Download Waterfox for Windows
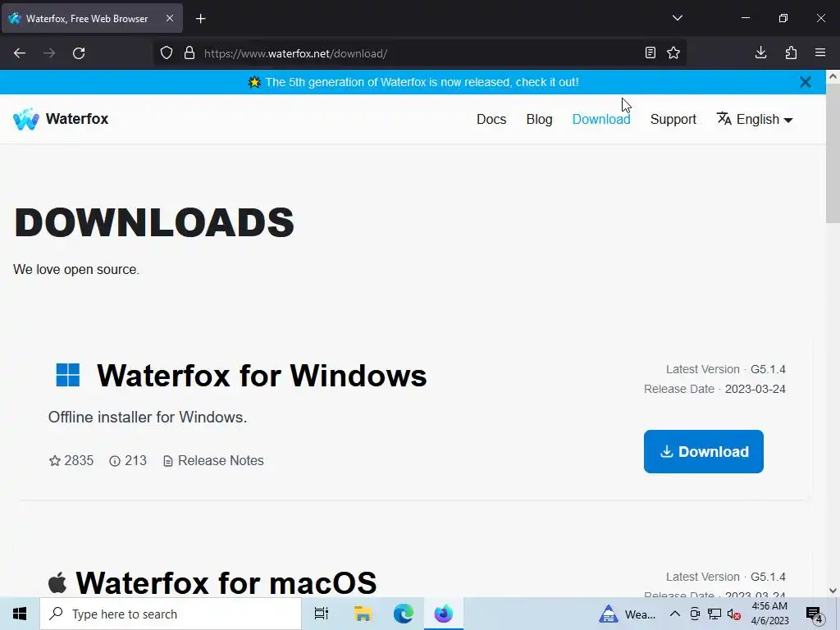The height and width of the screenshot is (630, 840). 703,452
